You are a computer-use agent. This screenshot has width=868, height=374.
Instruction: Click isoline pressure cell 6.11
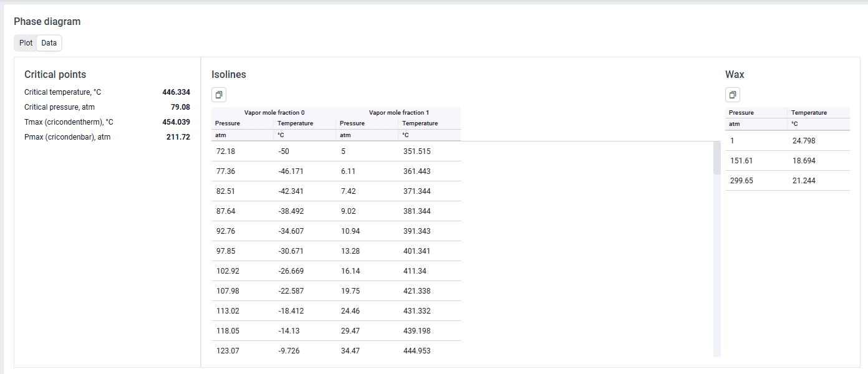pyautogui.click(x=367, y=171)
